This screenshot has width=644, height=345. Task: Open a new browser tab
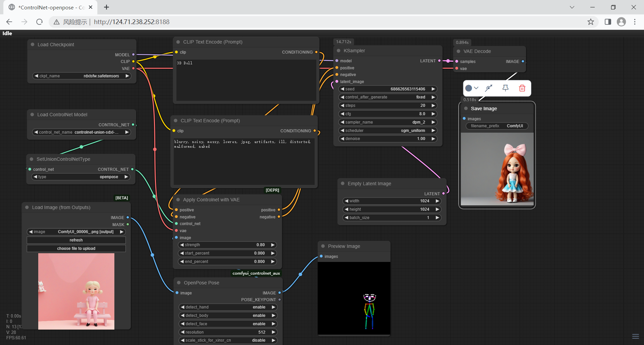click(x=107, y=7)
